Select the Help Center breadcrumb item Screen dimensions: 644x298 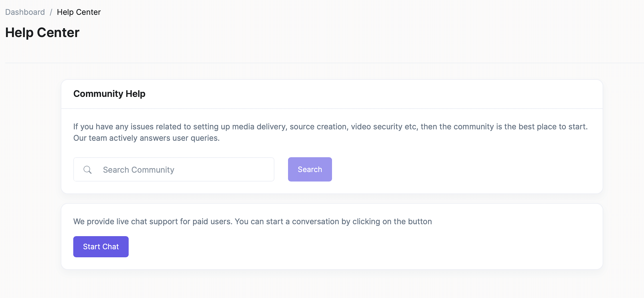[x=79, y=12]
